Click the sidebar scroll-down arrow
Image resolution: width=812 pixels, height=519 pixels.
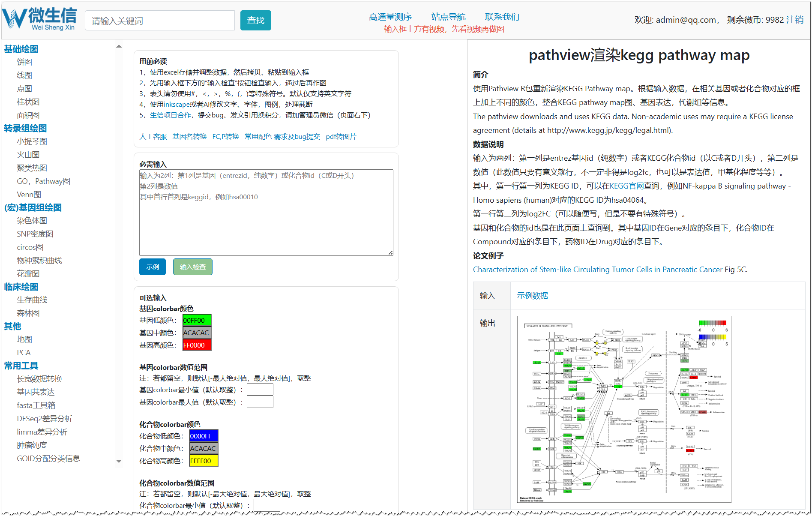tap(119, 461)
